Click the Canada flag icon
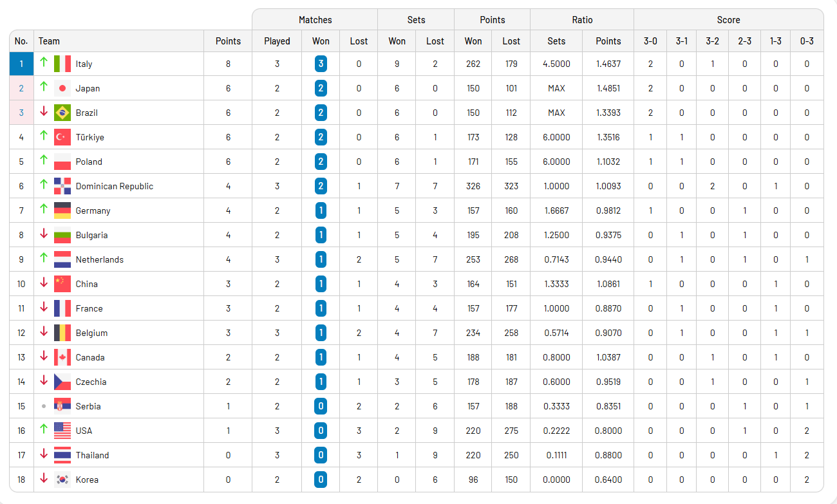837x504 pixels. pyautogui.click(x=62, y=357)
